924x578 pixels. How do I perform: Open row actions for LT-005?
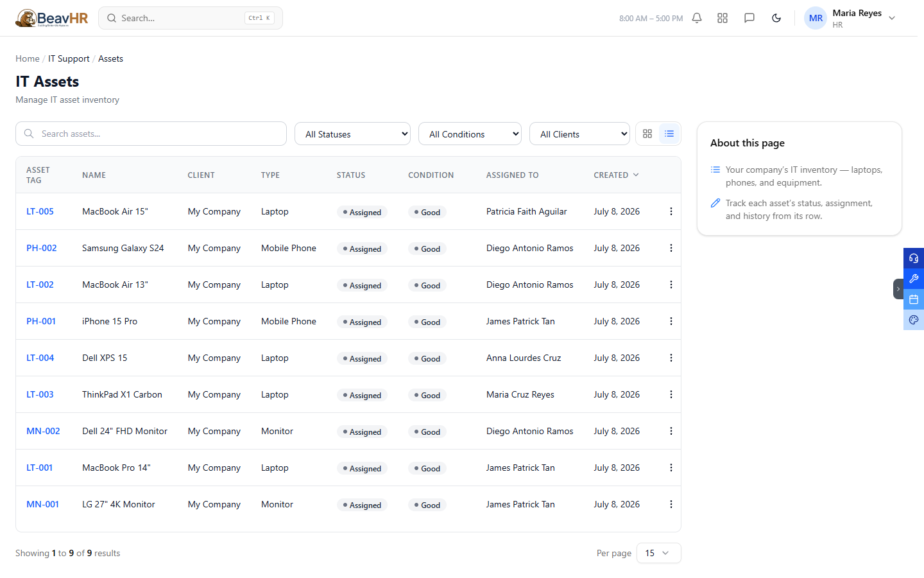pos(671,211)
